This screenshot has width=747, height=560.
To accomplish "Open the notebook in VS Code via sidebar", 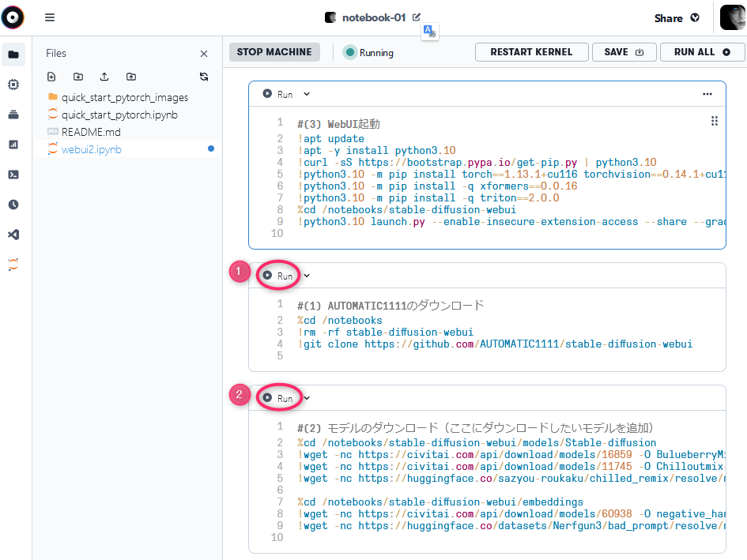I will click(13, 233).
